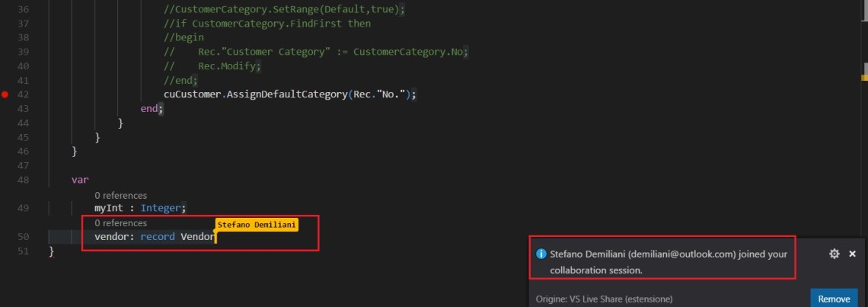Click the Integer type on line 49

click(x=161, y=208)
